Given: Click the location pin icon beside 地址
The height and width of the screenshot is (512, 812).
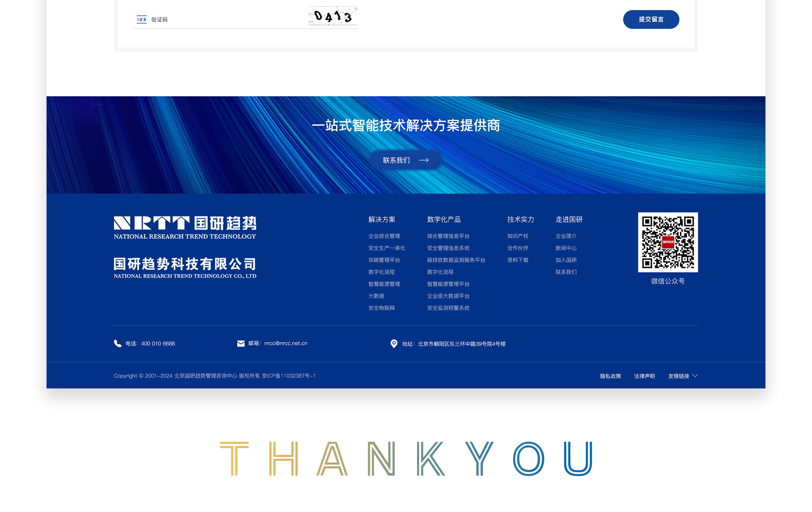Looking at the screenshot, I should coord(394,344).
